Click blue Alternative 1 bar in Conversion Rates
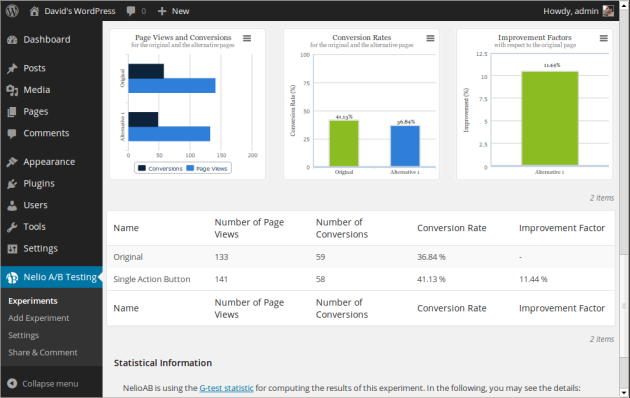This screenshot has height=398, width=630. click(405, 146)
